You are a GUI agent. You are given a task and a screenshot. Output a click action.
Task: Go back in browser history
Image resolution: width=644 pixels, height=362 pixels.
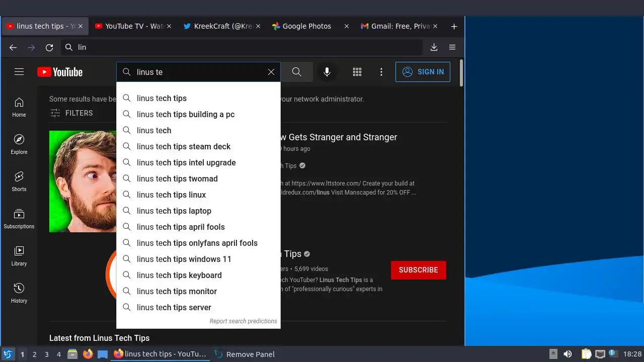click(x=13, y=47)
